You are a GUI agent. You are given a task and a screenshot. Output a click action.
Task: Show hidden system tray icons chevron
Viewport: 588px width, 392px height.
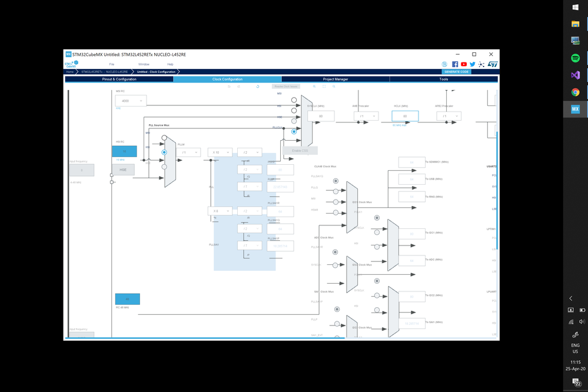pos(571,298)
